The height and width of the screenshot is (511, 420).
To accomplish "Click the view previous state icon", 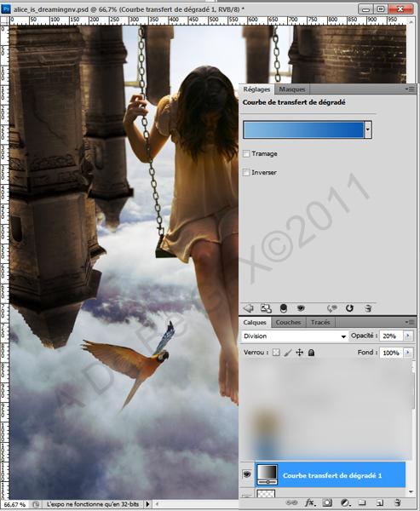I will (332, 308).
